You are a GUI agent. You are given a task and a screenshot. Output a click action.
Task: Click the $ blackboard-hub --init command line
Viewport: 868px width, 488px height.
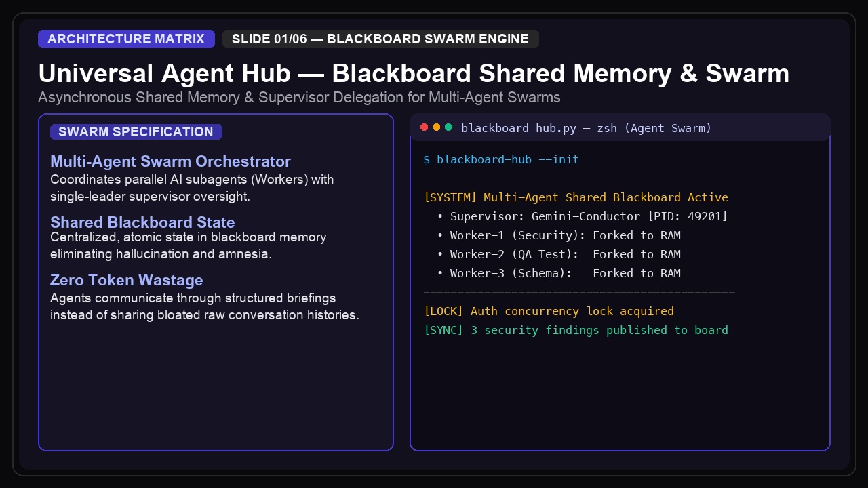[x=501, y=160]
